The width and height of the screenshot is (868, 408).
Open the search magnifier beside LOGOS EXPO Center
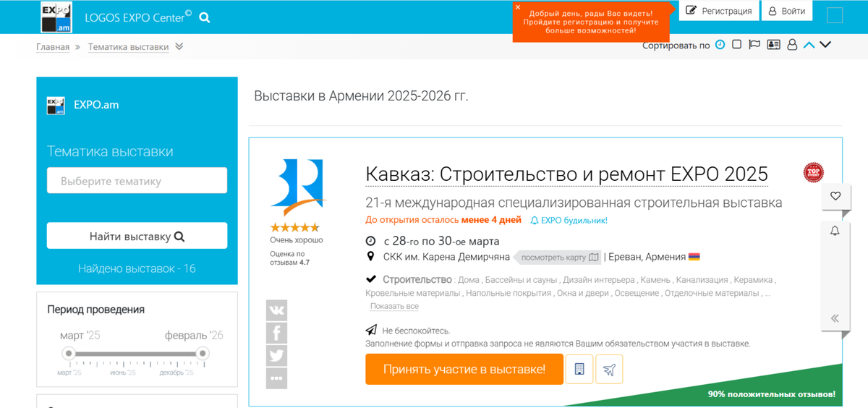click(205, 17)
